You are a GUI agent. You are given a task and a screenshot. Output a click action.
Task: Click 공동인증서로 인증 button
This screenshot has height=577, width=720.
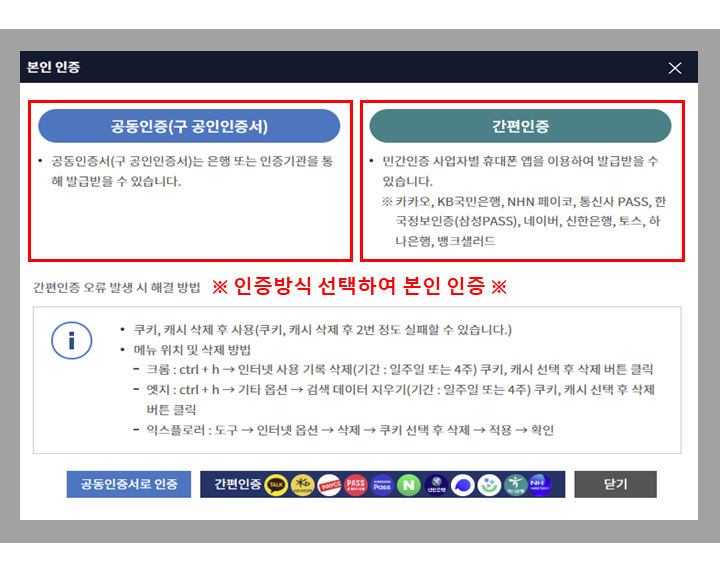(x=129, y=484)
